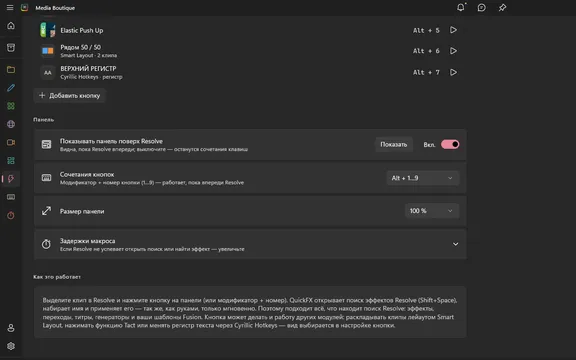Toggle the panel-over-Resolve switch off

click(450, 144)
